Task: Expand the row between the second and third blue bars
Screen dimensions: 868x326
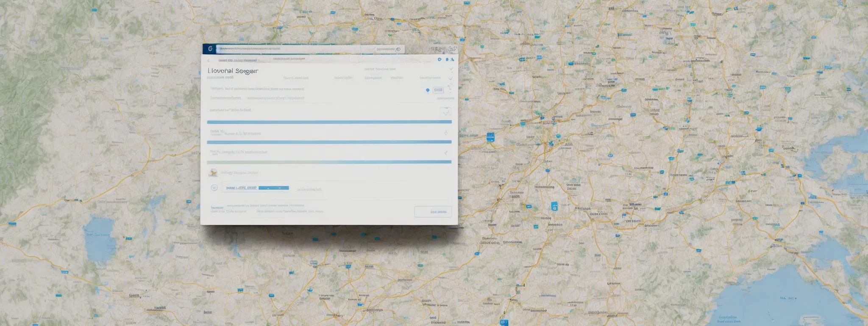Action: click(x=445, y=152)
